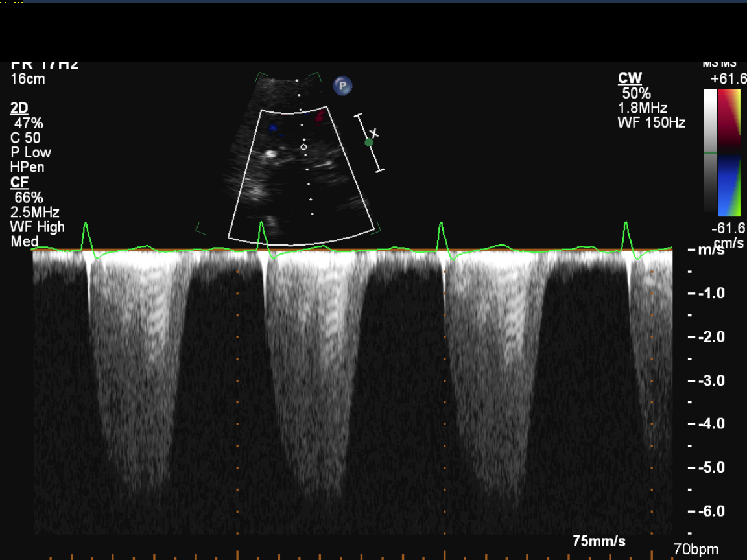Viewport: 747px width, 560px height.
Task: Click the WF 150Hz wall filter setting
Action: point(651,122)
